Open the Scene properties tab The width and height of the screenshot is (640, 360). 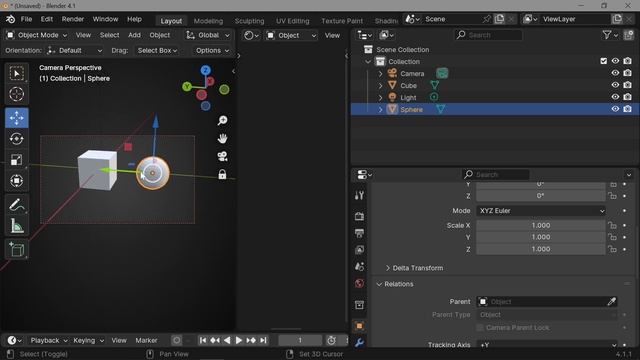[x=359, y=267]
